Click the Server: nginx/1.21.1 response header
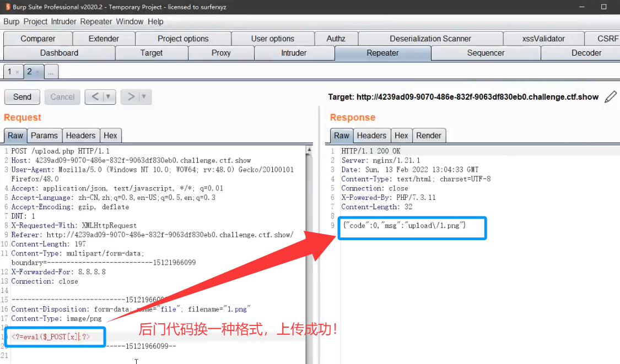This screenshot has width=620, height=364. click(381, 160)
